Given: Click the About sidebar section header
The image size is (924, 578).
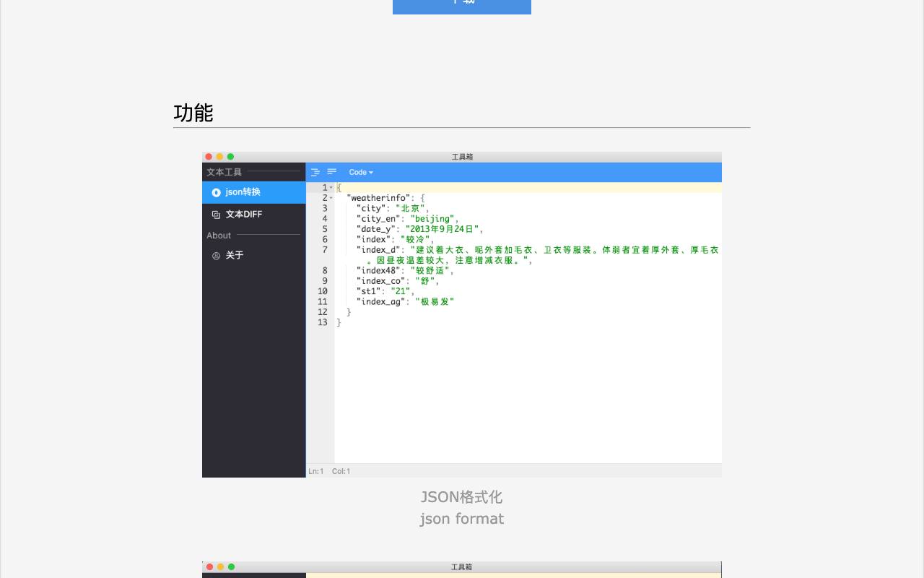Looking at the screenshot, I should pyautogui.click(x=219, y=236).
